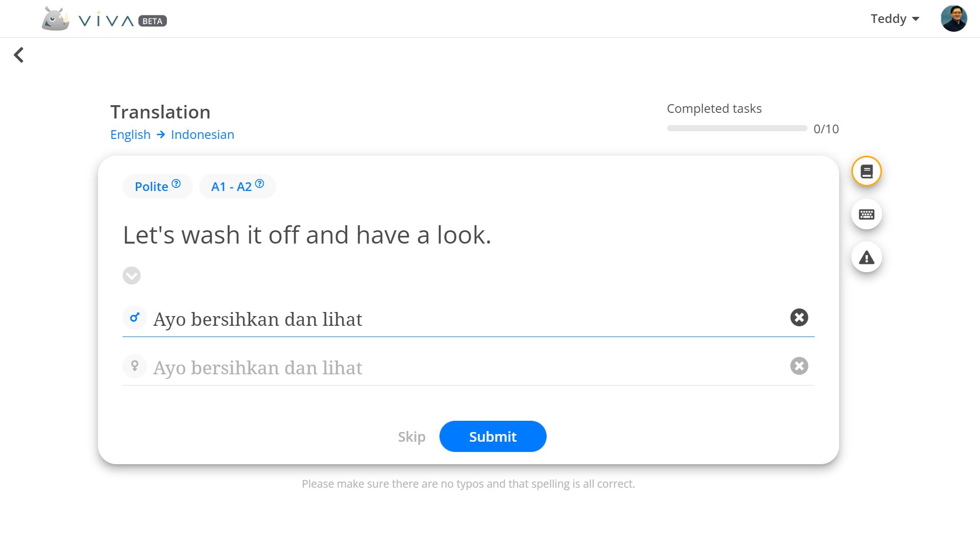
Task: Skip this translation task
Action: click(411, 437)
